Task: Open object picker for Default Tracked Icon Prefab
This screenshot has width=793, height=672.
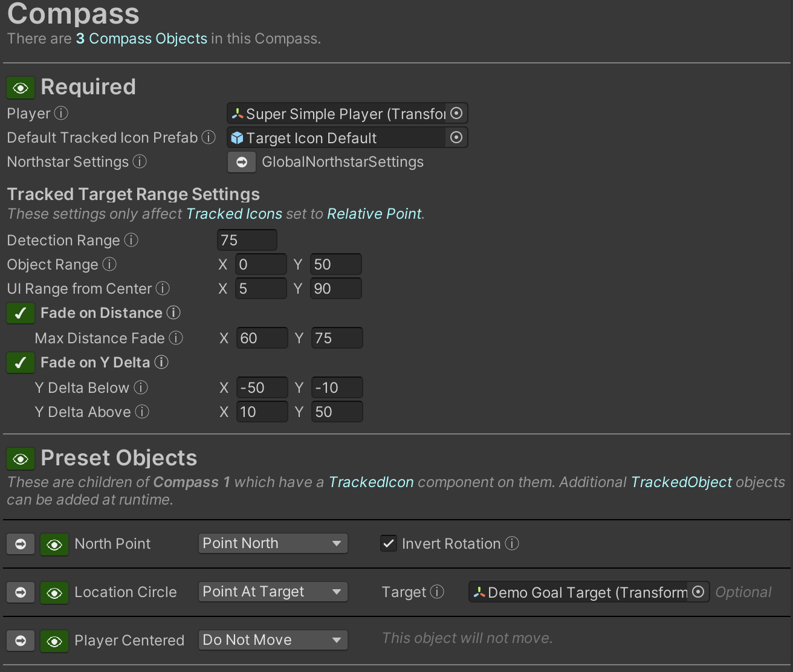Action: (x=457, y=138)
